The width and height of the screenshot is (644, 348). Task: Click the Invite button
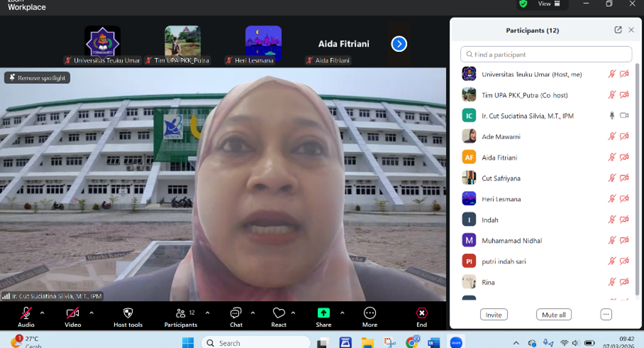tap(494, 315)
